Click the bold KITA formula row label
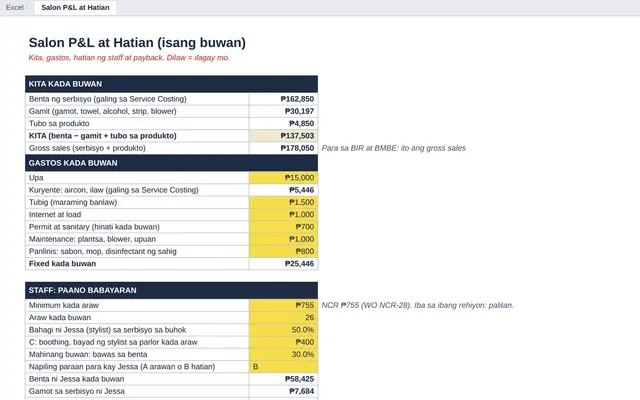This screenshot has width=640, height=400. coord(137,136)
